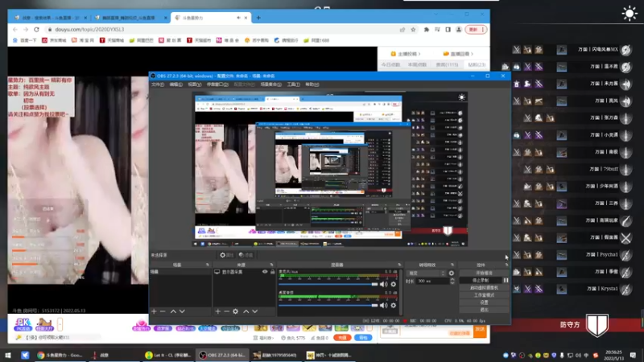Pop out the Controls dock icon

(506, 265)
